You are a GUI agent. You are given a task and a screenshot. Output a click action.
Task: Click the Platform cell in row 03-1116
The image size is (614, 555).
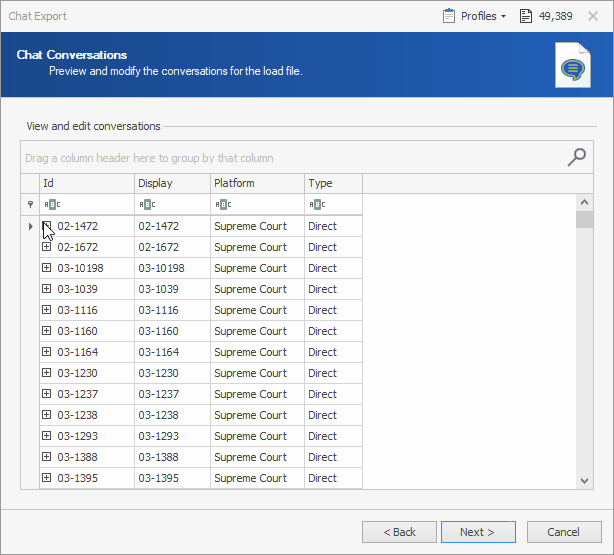click(257, 310)
